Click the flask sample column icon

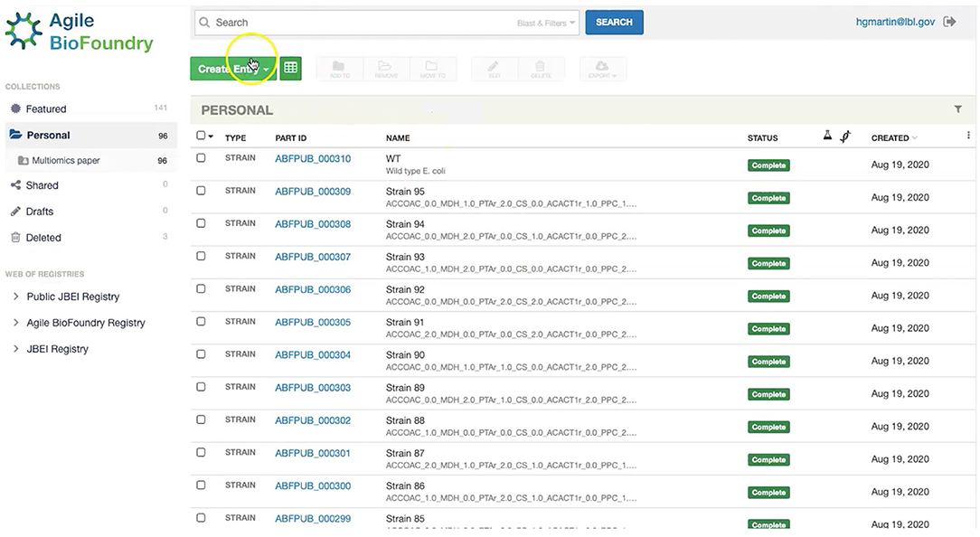coord(827,135)
